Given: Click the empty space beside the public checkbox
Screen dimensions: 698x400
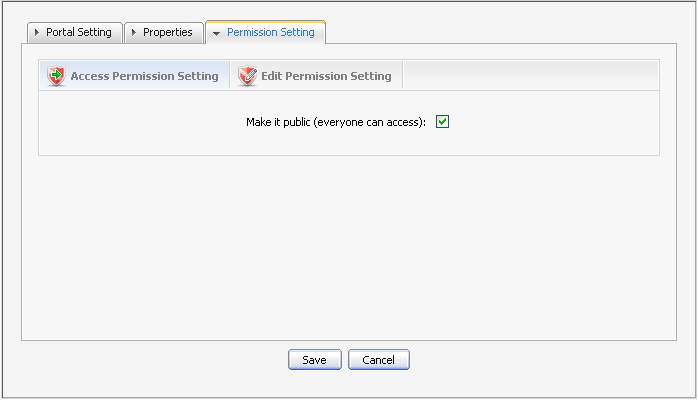Looking at the screenshot, I should pos(550,122).
